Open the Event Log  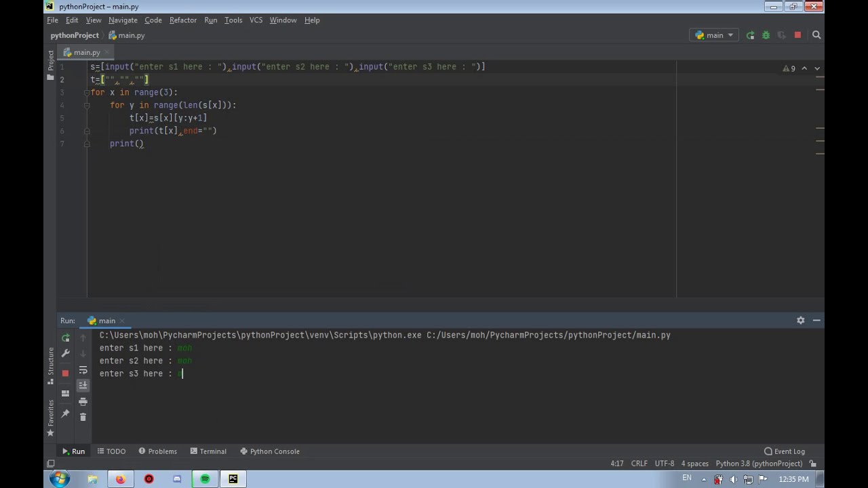785,451
